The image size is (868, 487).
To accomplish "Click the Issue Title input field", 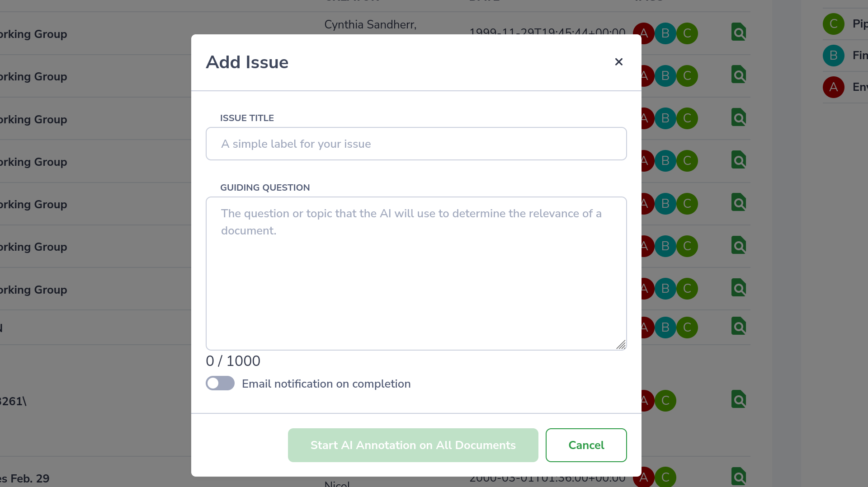I will (x=416, y=144).
